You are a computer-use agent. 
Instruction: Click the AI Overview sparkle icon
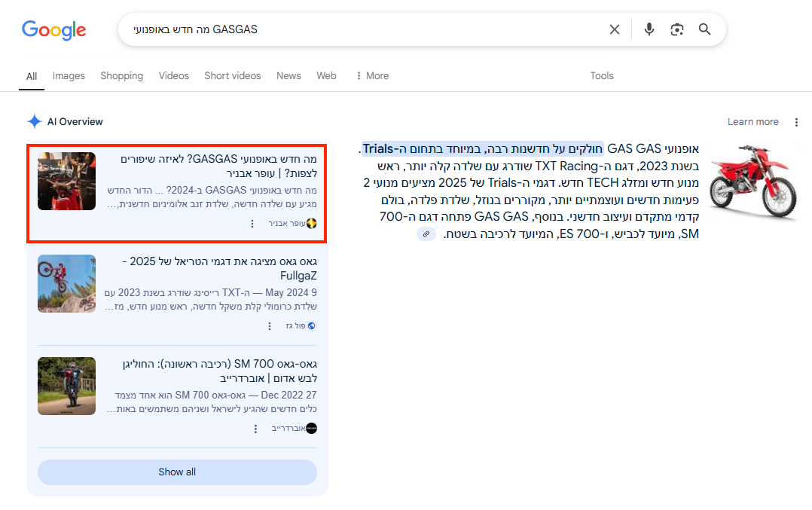[34, 122]
